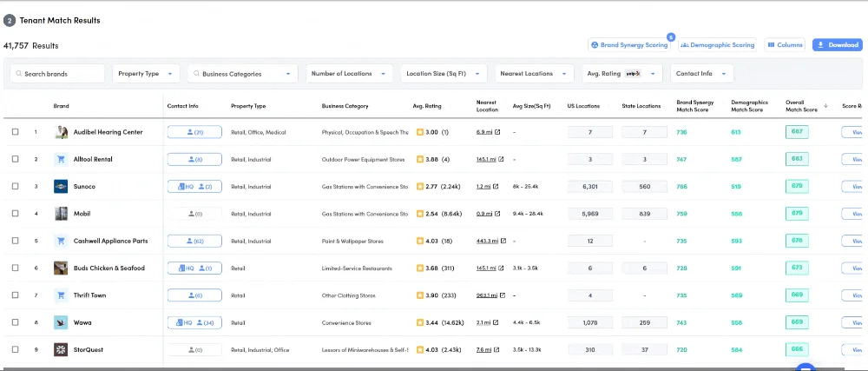Open external link icon beside 443.3 mi
Screen dimensions: 868x371
click(503, 241)
